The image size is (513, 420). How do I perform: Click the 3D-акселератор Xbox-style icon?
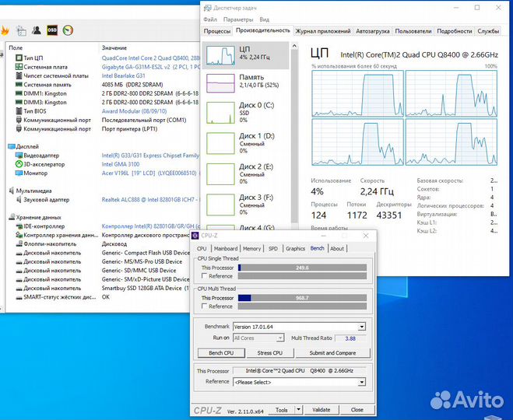click(19, 164)
